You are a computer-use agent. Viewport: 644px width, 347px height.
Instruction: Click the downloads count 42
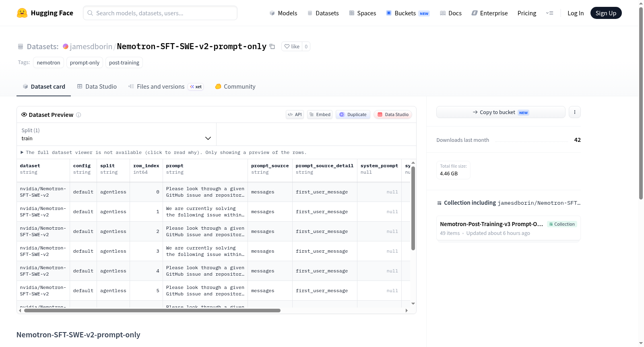coord(578,140)
